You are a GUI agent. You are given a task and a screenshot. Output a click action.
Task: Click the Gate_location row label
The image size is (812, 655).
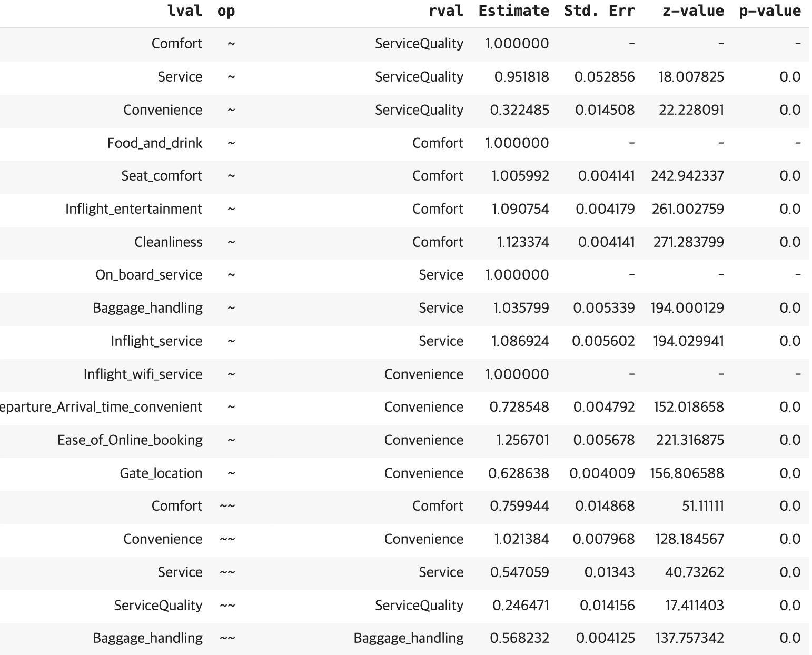click(161, 473)
